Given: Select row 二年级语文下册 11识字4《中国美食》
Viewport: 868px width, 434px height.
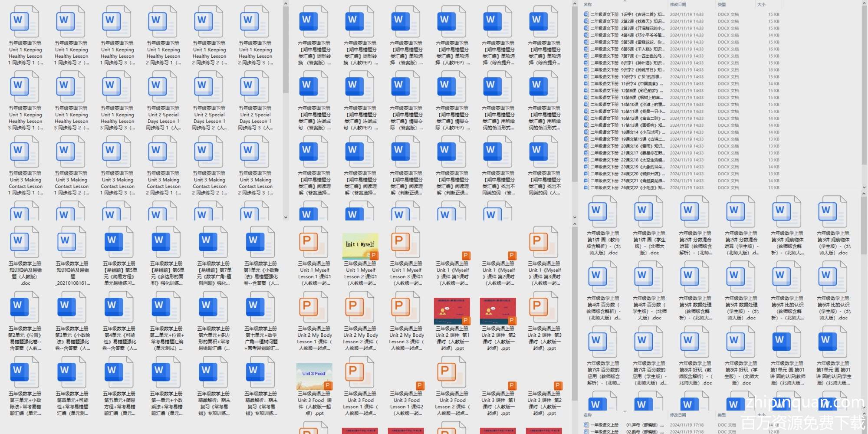Looking at the screenshot, I should click(x=682, y=84).
